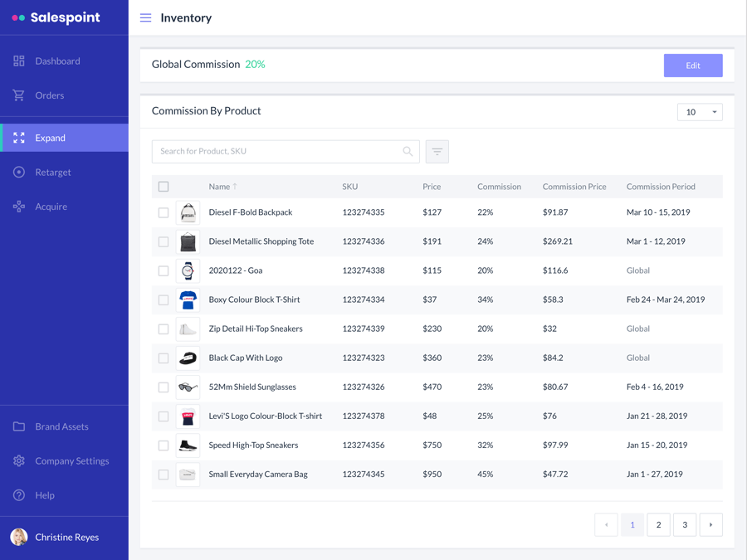The width and height of the screenshot is (747, 560).
Task: Sort by Commission Price column header
Action: click(574, 187)
